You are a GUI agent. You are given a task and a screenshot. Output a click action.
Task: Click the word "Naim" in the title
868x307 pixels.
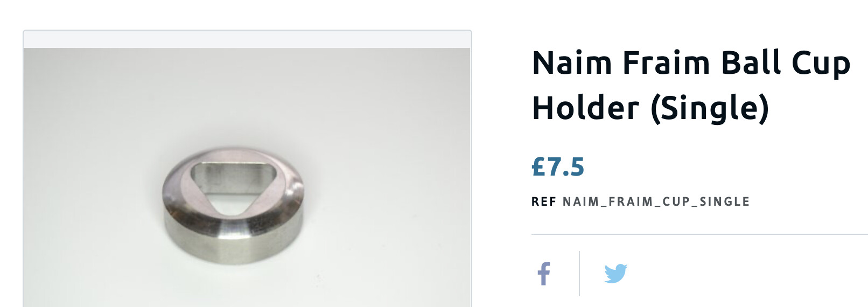[572, 62]
